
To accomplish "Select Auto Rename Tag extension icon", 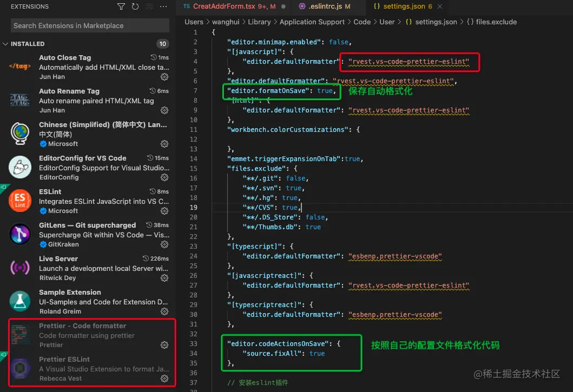I will (x=19, y=99).
